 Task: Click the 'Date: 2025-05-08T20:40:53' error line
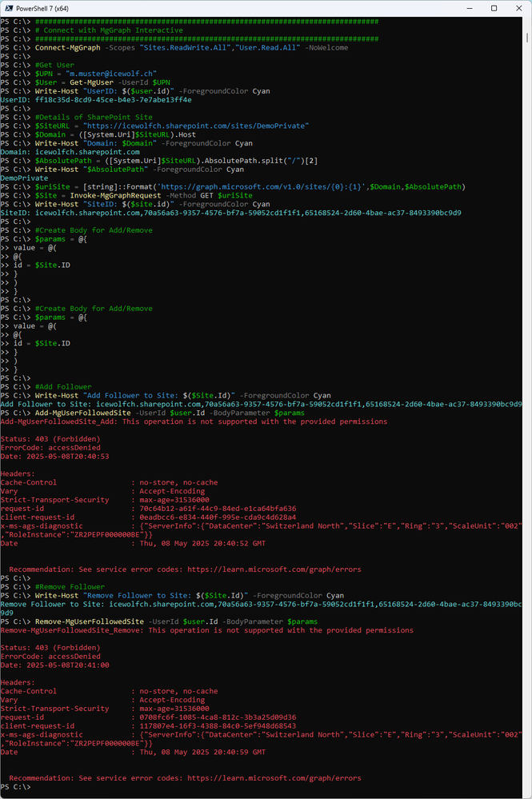55,457
